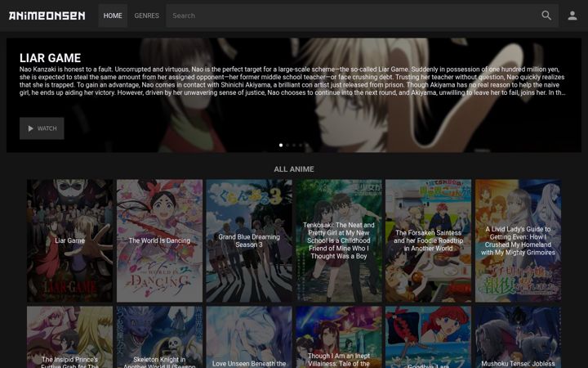The width and height of the screenshot is (588, 368).
Task: Click the Liar Game banner synopsis text
Action: pos(292,81)
